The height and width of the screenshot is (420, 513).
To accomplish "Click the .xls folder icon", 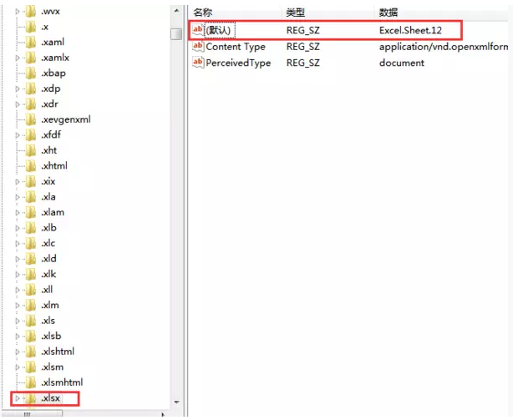I will [31, 321].
